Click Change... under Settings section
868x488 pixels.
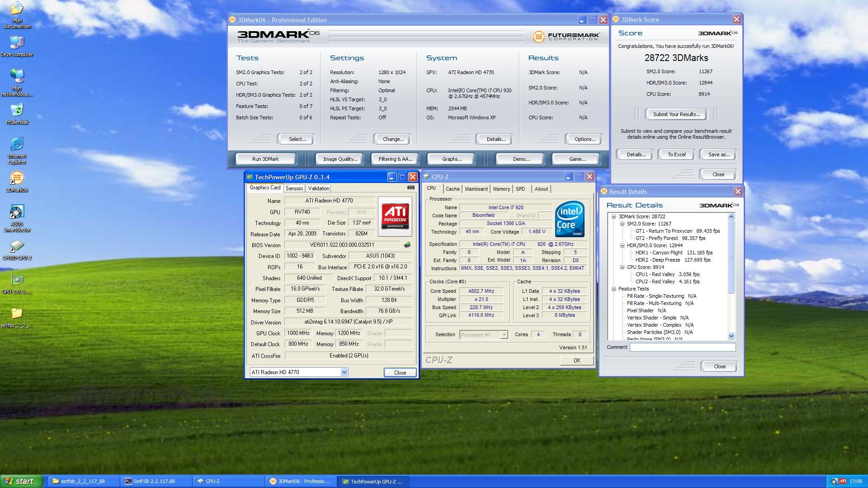[393, 139]
